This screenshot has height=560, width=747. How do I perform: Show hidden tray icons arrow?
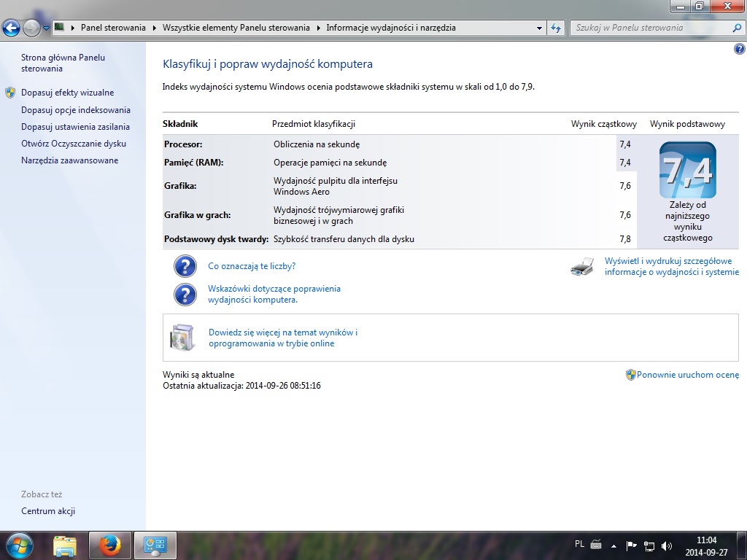click(614, 546)
